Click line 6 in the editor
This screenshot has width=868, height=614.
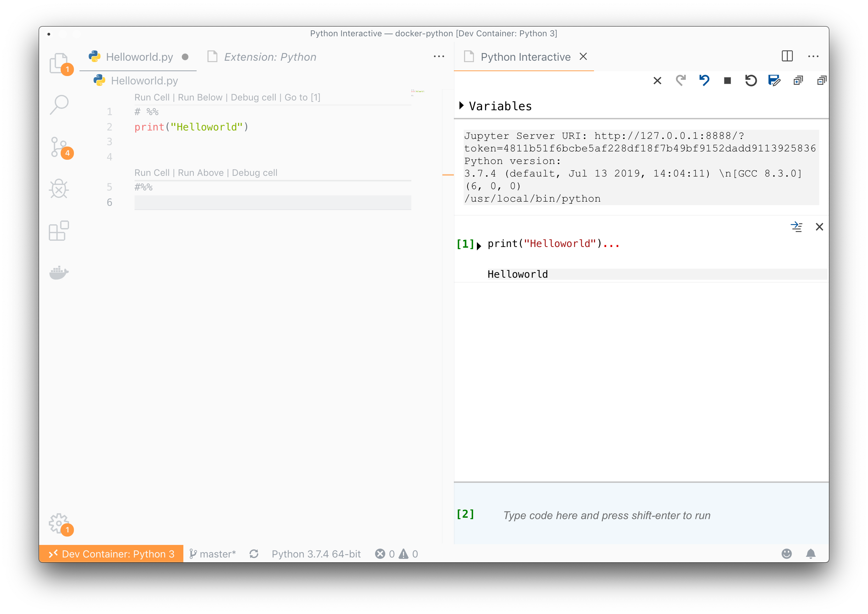pyautogui.click(x=273, y=202)
